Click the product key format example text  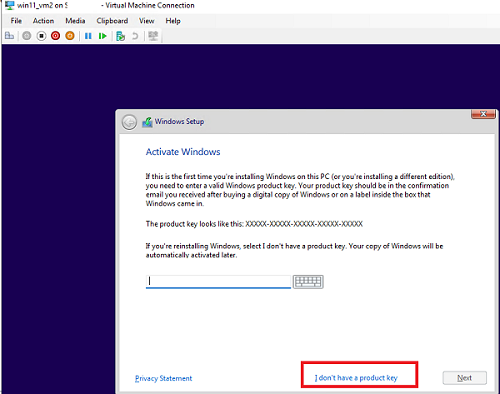[304, 224]
